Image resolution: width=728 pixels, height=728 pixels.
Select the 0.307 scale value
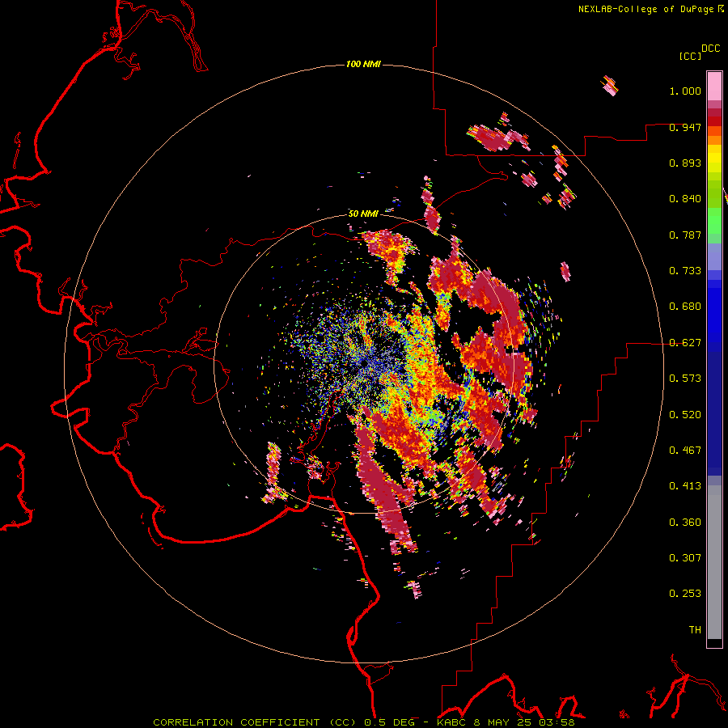[685, 558]
